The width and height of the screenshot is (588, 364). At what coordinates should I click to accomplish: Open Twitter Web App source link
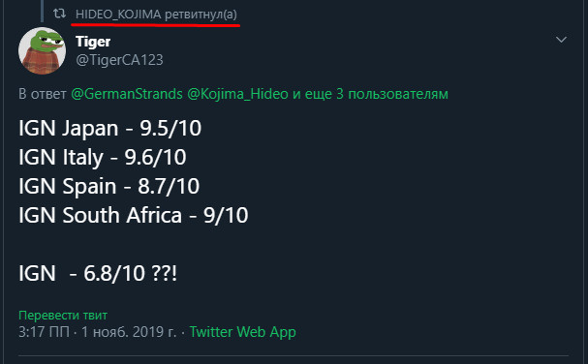[242, 332]
